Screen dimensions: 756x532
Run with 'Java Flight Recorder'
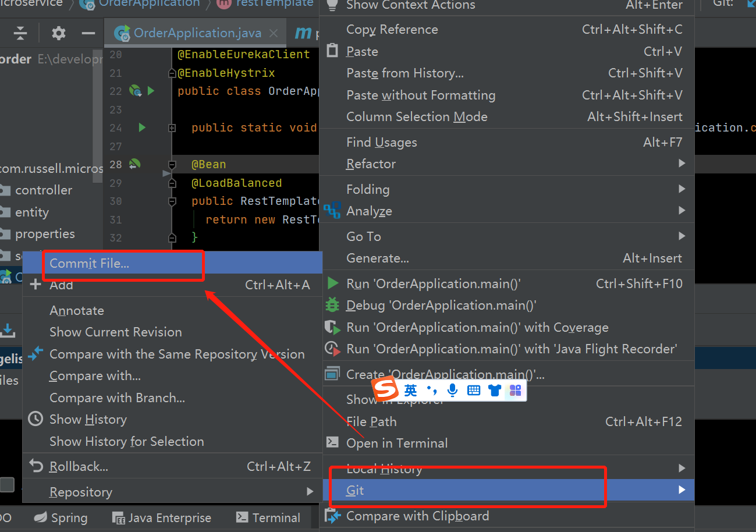[509, 349]
